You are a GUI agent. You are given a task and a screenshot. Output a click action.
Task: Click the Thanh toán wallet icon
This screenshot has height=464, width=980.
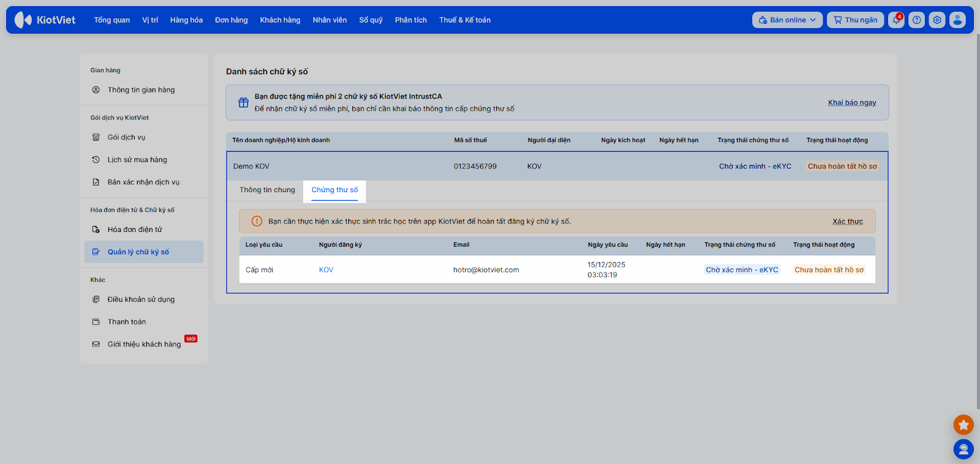[x=96, y=322]
